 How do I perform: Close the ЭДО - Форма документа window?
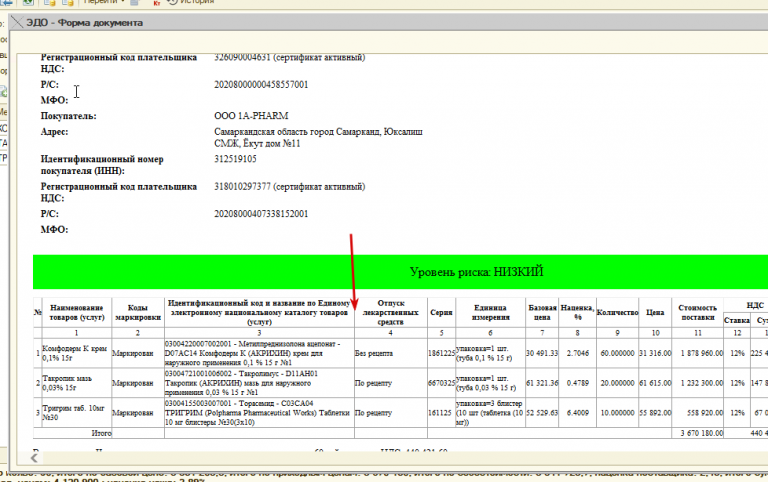[17, 22]
